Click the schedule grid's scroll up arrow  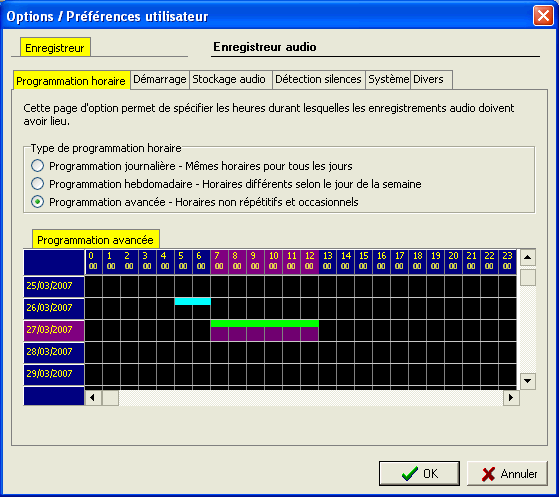(528, 257)
